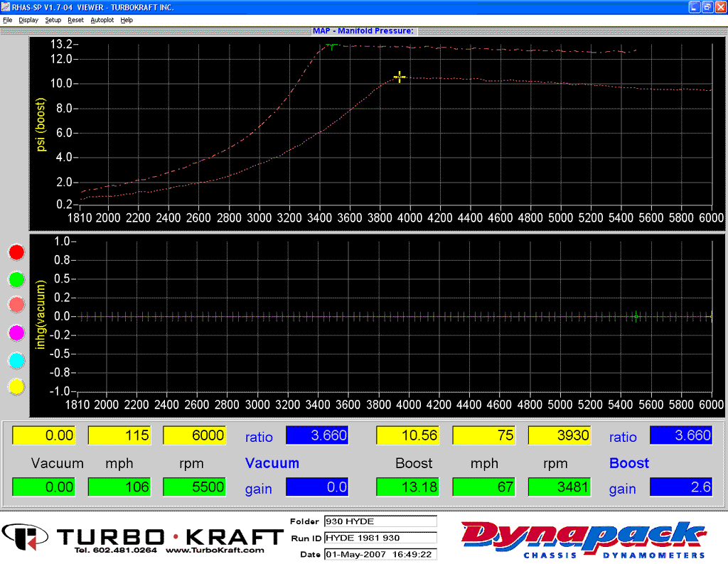Open the Autoplot menu
Screen dimensions: 728x564
pyautogui.click(x=102, y=20)
